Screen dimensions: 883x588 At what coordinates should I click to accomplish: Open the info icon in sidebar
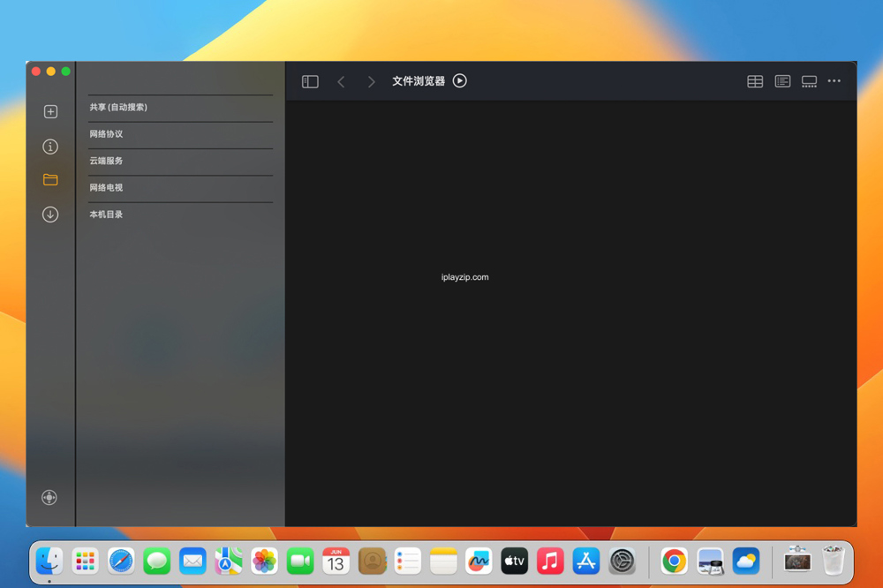click(x=50, y=147)
